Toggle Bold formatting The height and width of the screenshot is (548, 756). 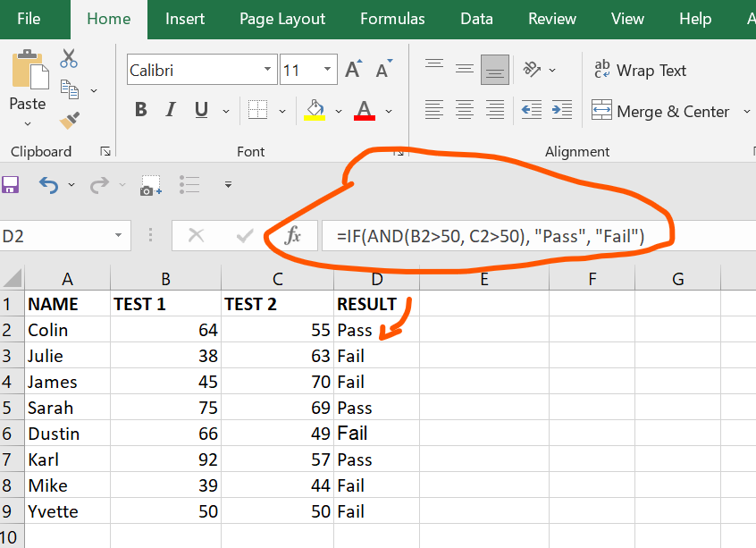pos(141,110)
